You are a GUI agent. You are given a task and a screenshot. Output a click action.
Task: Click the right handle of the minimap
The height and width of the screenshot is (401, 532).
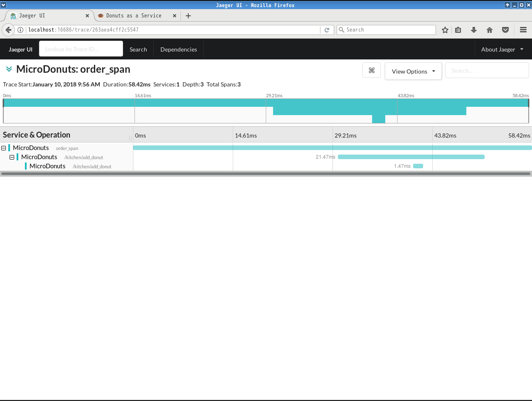click(529, 103)
